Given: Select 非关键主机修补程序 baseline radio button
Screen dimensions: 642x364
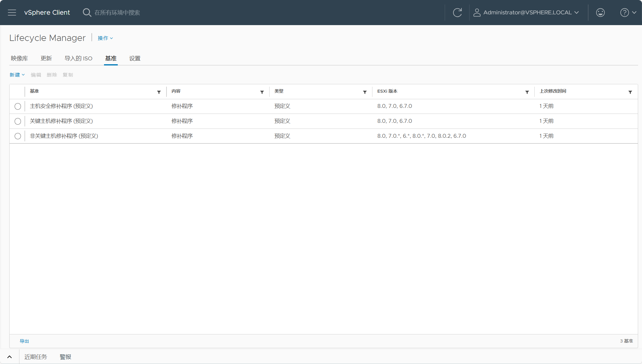Looking at the screenshot, I should 18,136.
